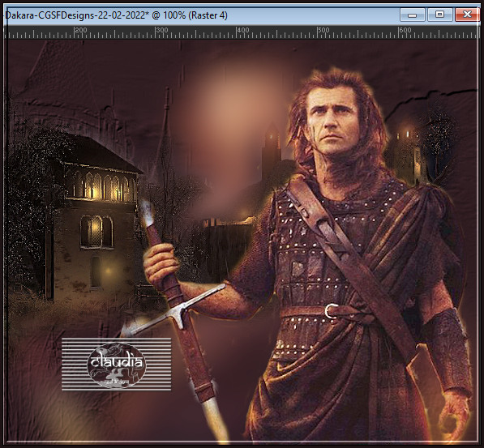Click the 300 mark on horizontal ruler

(x=162, y=30)
